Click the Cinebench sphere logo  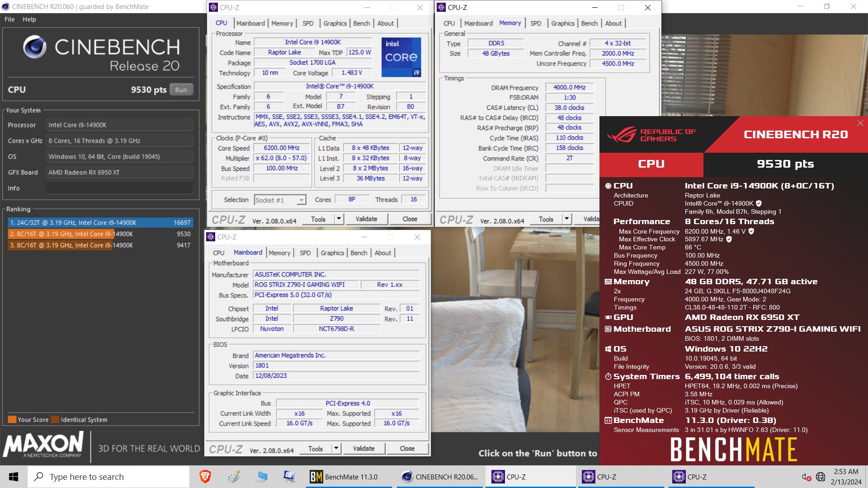coord(35,47)
